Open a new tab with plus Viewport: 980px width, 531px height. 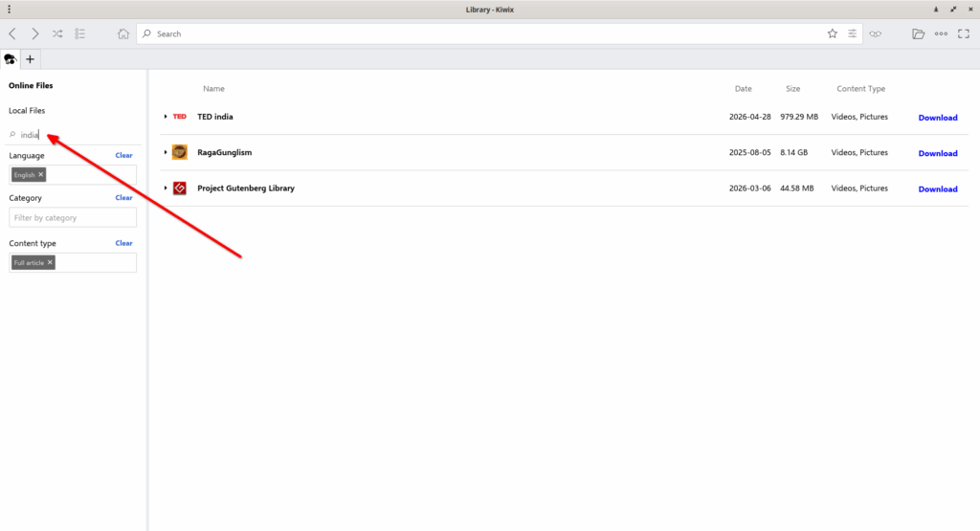30,59
